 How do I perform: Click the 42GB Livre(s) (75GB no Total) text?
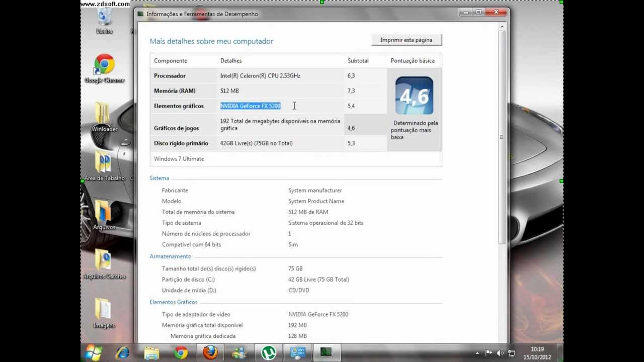(256, 143)
